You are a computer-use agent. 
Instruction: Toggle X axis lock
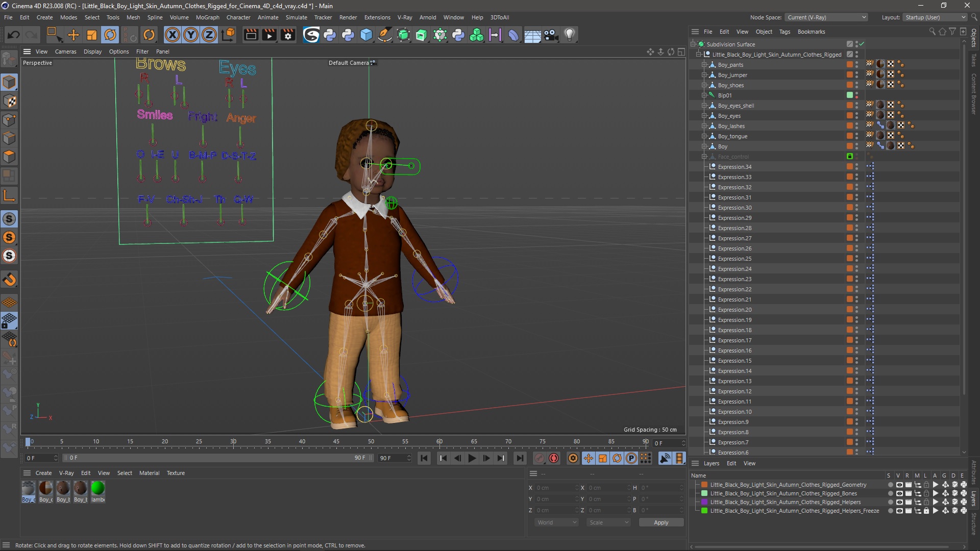173,35
